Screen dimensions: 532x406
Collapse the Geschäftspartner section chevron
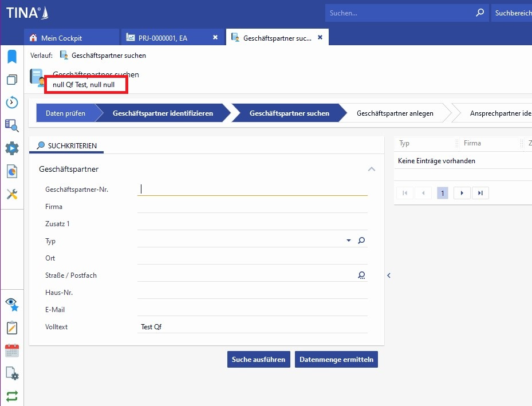pos(372,170)
